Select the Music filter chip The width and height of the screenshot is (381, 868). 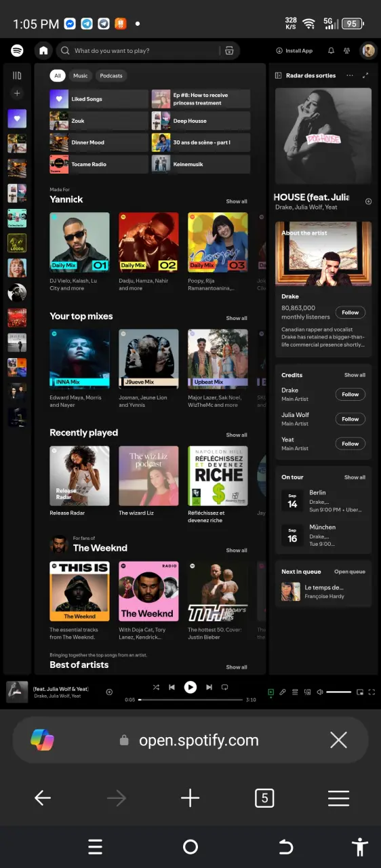tap(81, 76)
